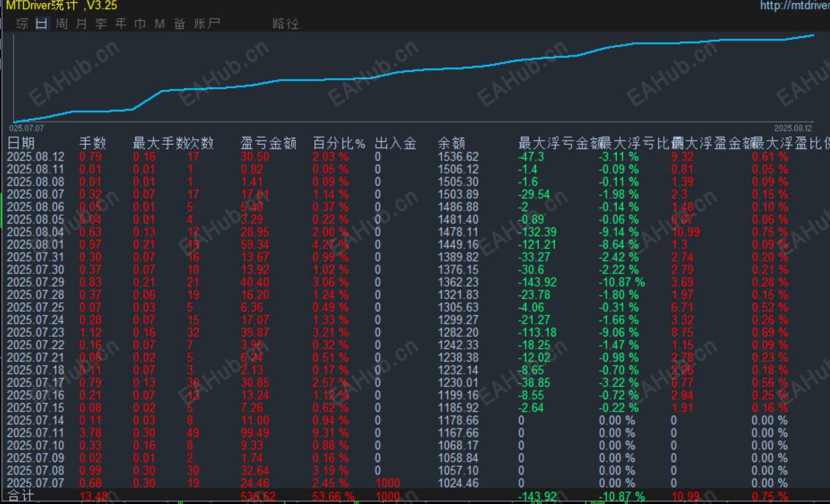Click the 百分比% column header

click(x=339, y=143)
